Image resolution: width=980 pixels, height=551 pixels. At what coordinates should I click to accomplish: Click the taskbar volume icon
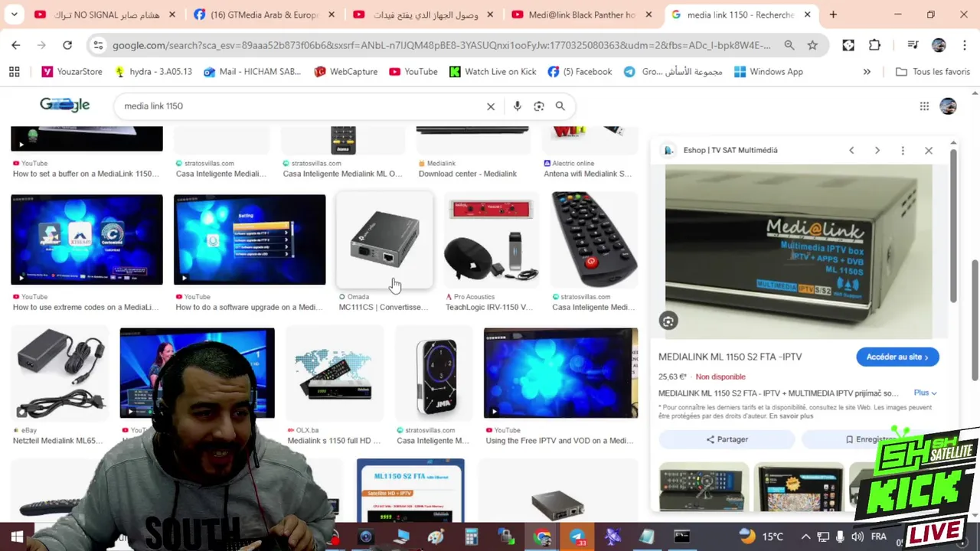[857, 536]
